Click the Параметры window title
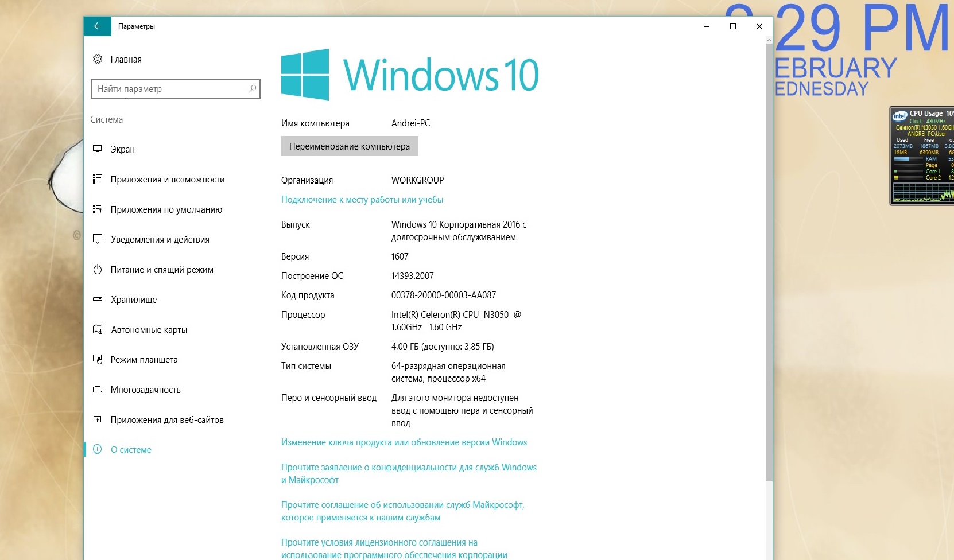954x560 pixels. [137, 26]
